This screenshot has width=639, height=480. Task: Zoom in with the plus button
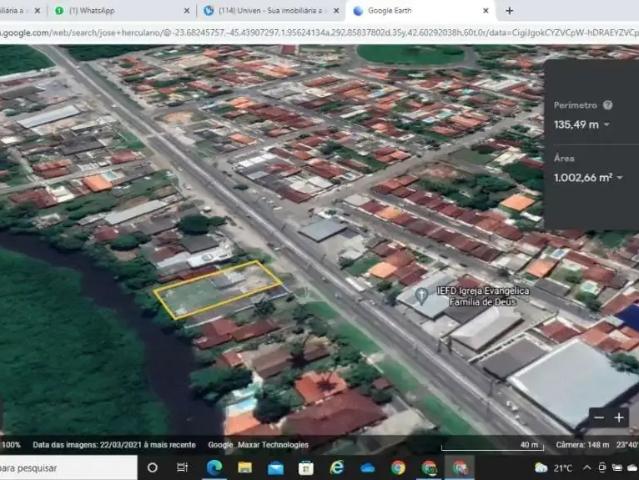pyautogui.click(x=619, y=417)
